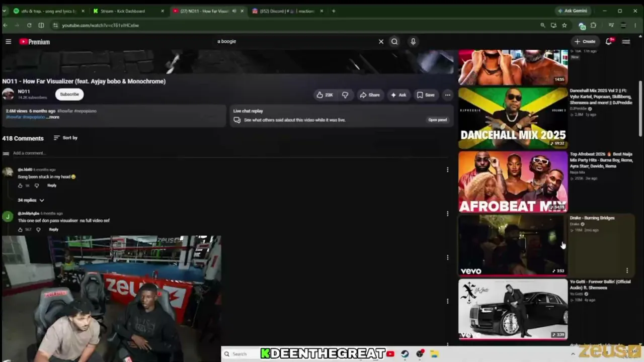
Task: Dislike the 'This one sef don pass' comment
Action: [38, 230]
